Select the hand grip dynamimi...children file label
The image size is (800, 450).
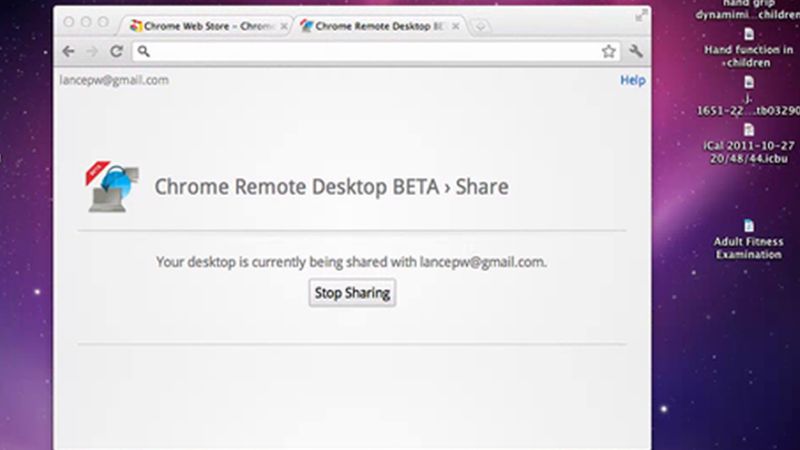[748, 10]
